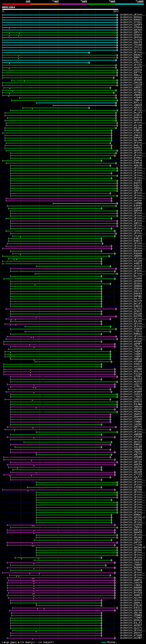
Task: Click the green ~80% identity legend segment
Action: coord(101,4)
